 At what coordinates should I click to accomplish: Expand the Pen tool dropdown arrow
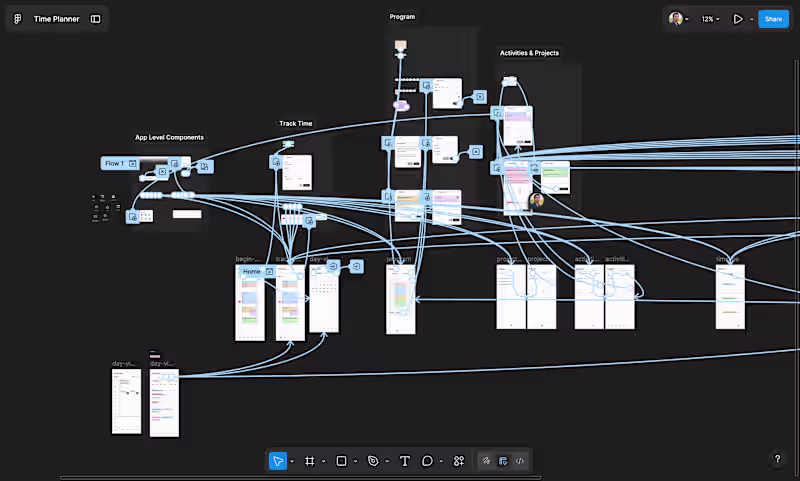[x=387, y=462]
